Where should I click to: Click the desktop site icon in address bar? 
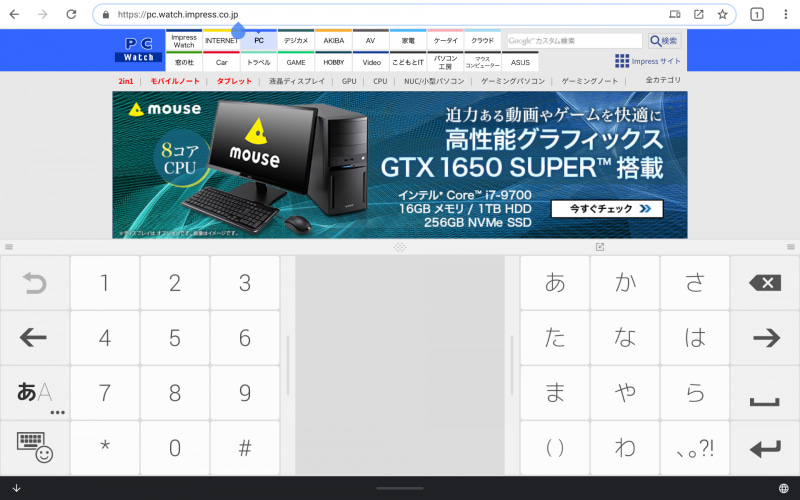click(674, 14)
